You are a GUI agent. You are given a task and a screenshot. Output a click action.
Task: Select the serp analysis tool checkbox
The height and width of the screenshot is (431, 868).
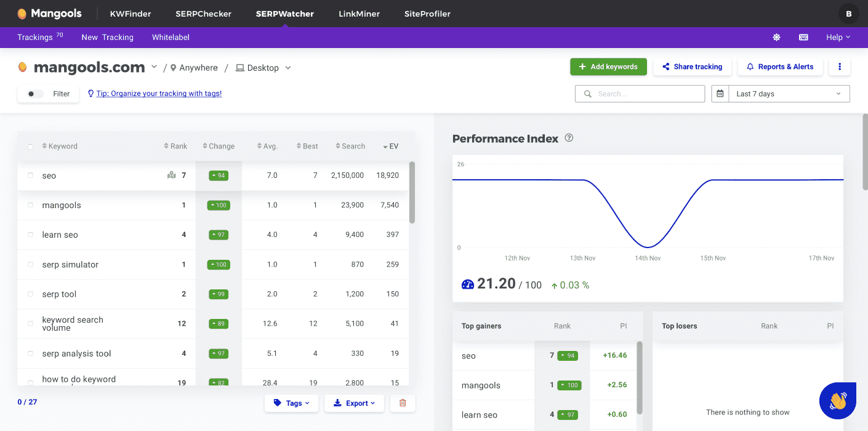(31, 354)
